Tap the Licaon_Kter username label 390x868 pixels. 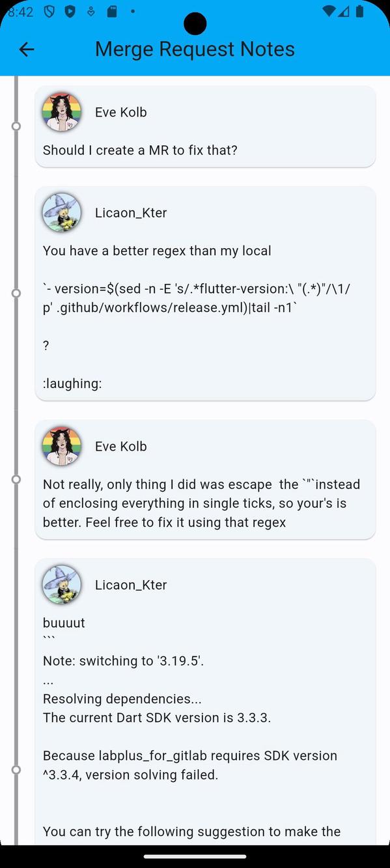[131, 212]
